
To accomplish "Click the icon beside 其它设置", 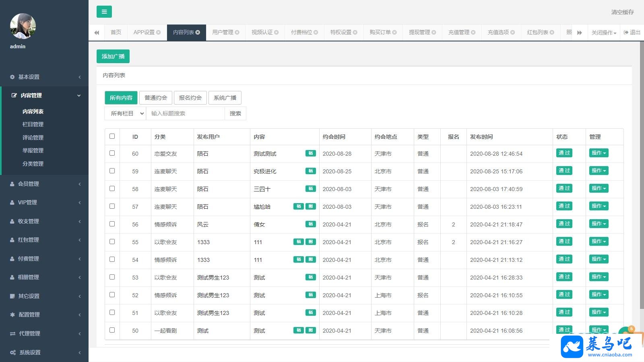I will pos(12,296).
